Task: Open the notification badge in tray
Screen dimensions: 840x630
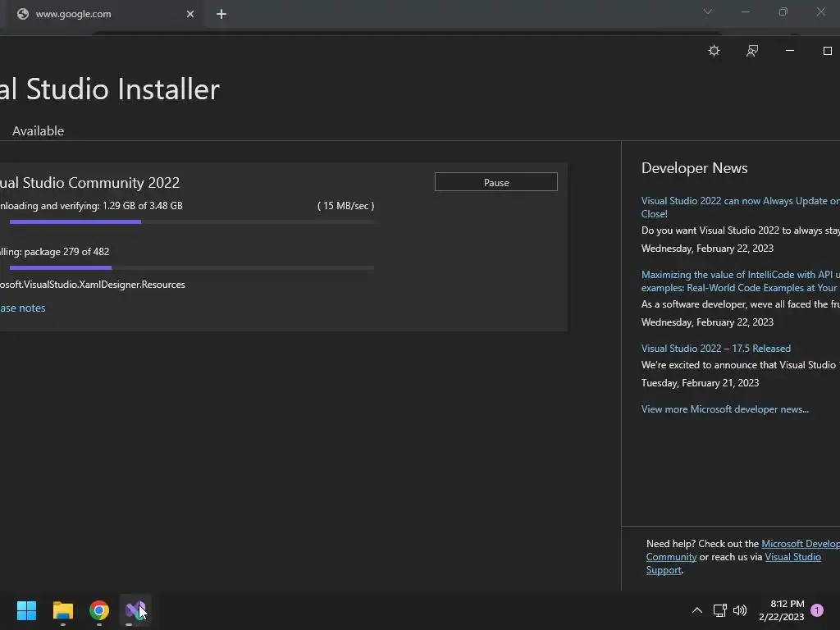Action: pyautogui.click(x=817, y=610)
